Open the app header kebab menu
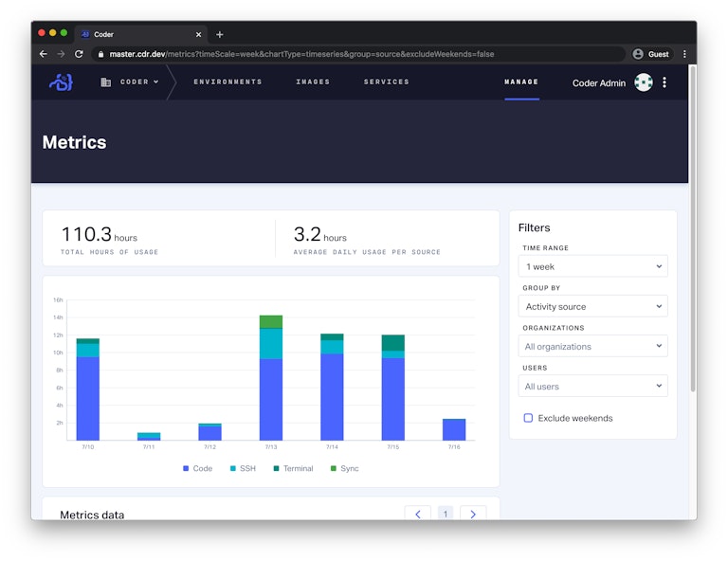 [x=664, y=82]
